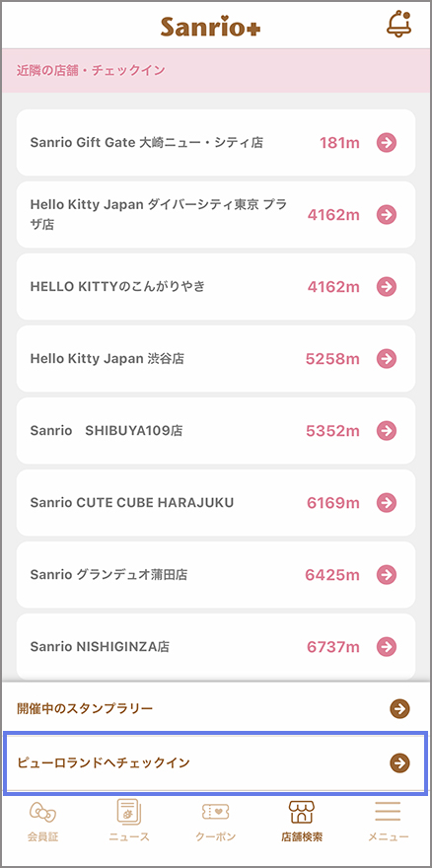The image size is (432, 868).
Task: Tap the brown arrow for 開催中のスタンプラリー
Action: tap(399, 708)
